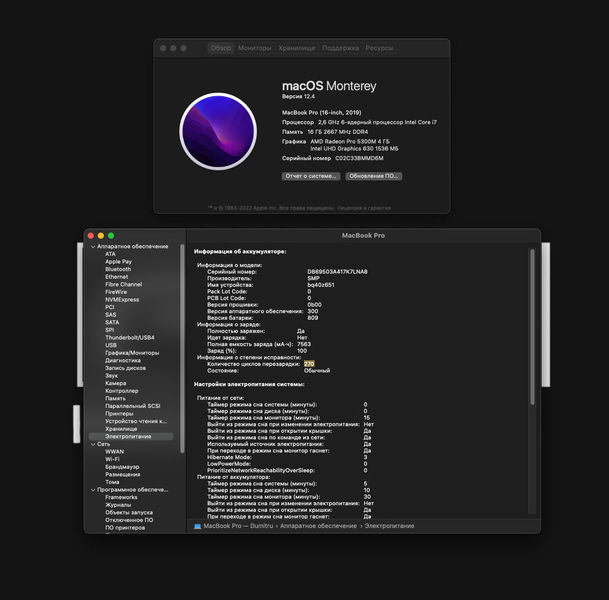Image resolution: width=609 pixels, height=600 pixels.
Task: Select FireWire in the sidebar
Action: pos(116,292)
